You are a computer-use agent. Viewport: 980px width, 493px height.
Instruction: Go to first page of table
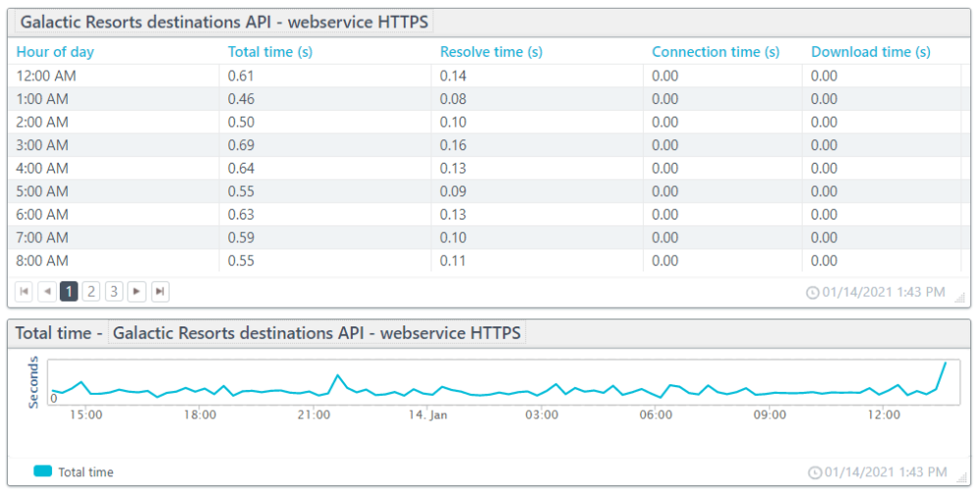(24, 291)
